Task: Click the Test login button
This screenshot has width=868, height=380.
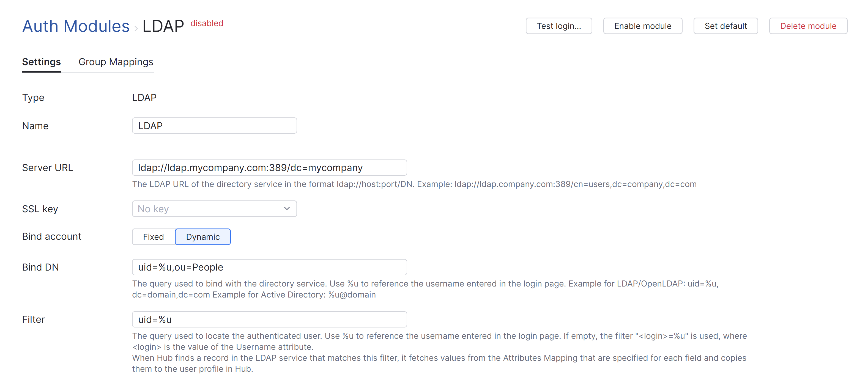Action: tap(559, 26)
